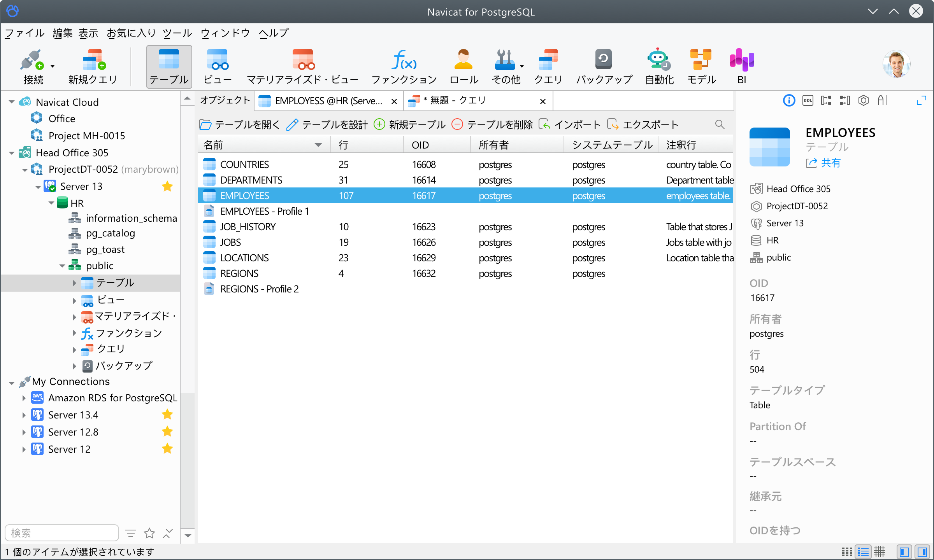Viewport: 934px width, 560px height.
Task: Toggle favorite star on Server 12
Action: (x=167, y=449)
